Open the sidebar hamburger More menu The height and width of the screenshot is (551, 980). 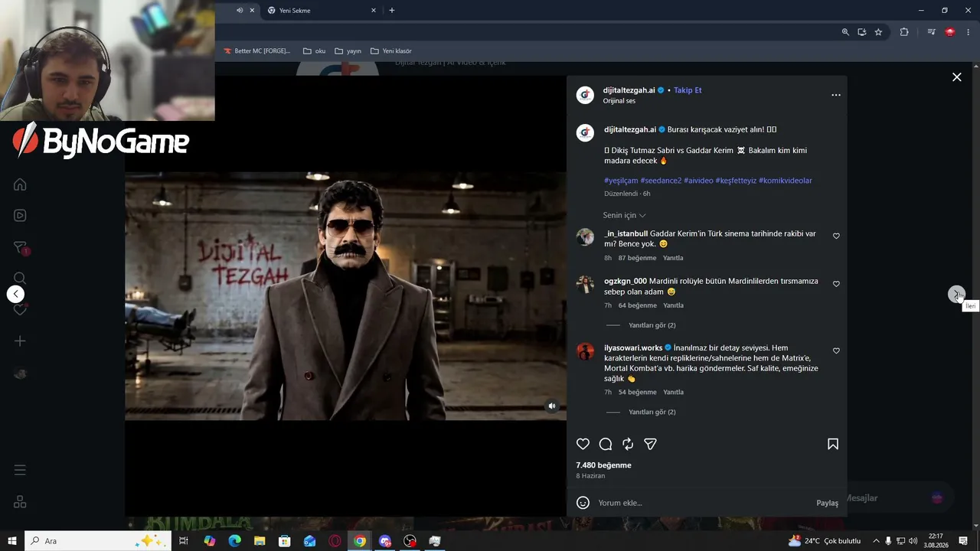pyautogui.click(x=20, y=470)
